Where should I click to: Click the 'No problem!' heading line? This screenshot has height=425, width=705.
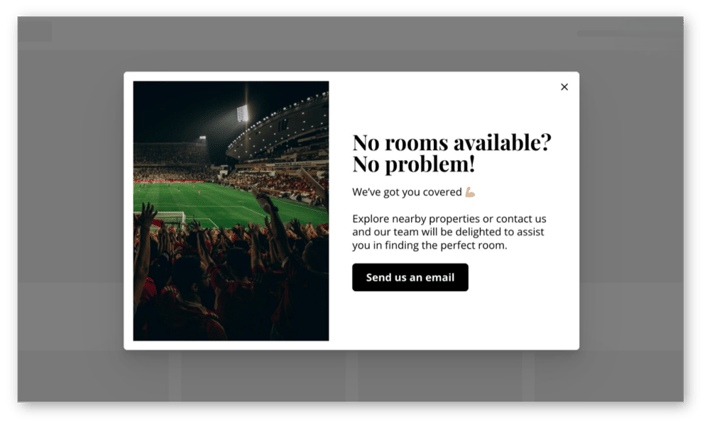[x=414, y=164]
